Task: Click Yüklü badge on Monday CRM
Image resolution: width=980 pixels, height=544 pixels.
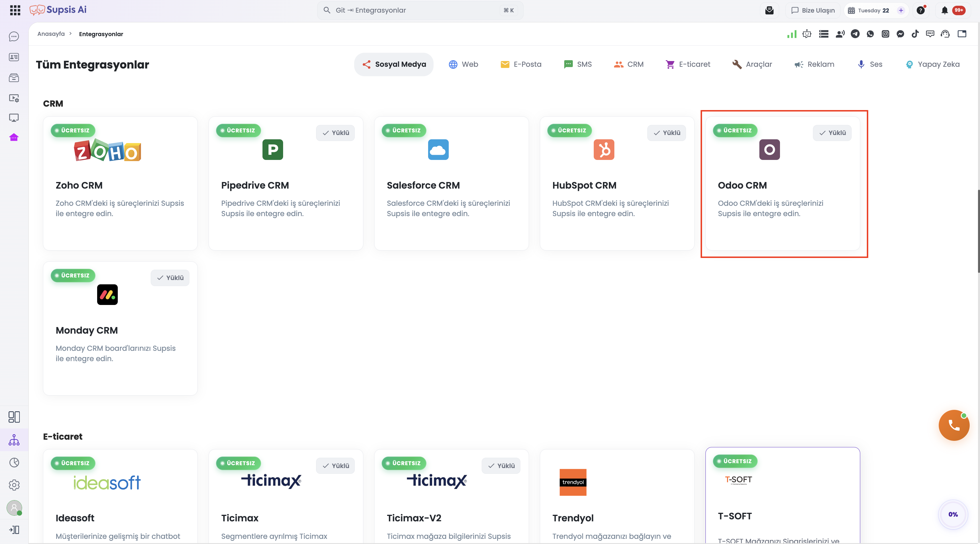Action: click(170, 278)
